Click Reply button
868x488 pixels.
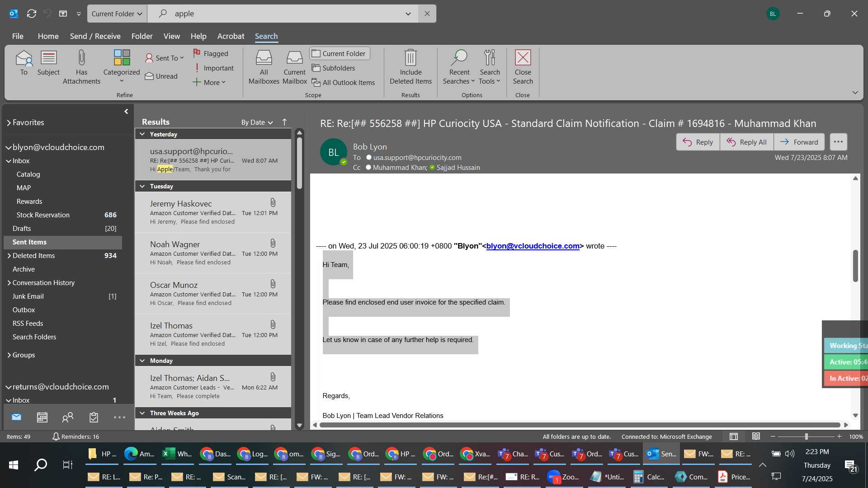coord(698,142)
